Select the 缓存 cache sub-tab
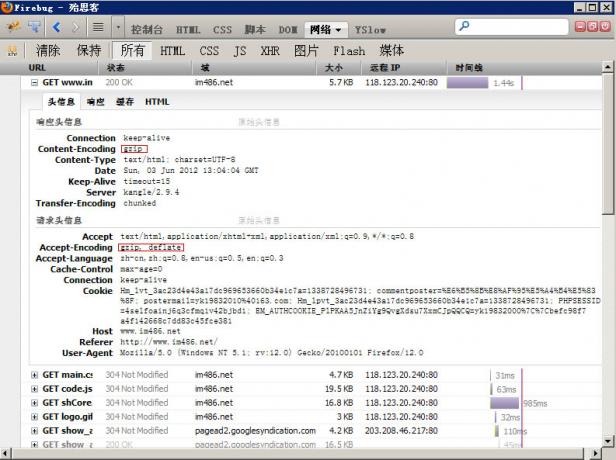The height and width of the screenshot is (460, 616). tap(125, 102)
